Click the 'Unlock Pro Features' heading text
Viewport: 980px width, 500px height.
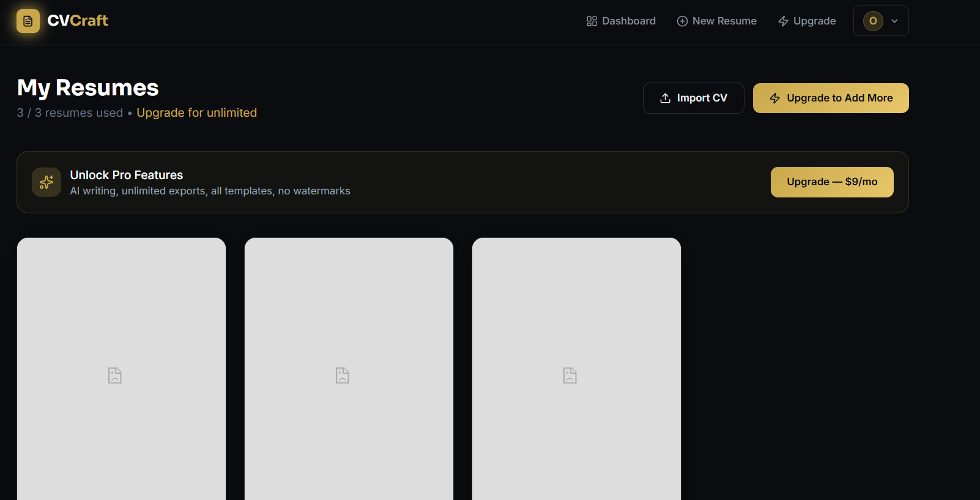(x=127, y=175)
